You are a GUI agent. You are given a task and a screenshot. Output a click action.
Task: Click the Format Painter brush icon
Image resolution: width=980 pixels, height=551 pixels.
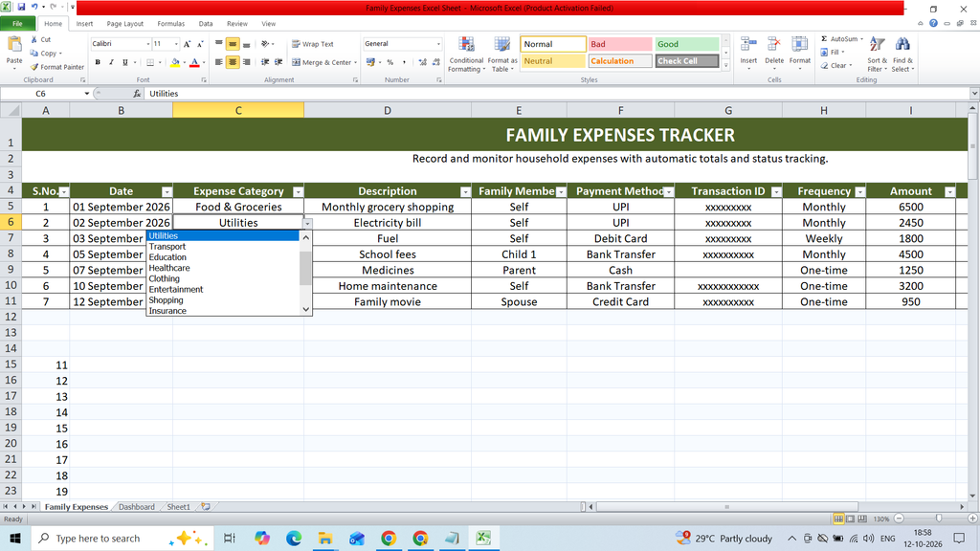tap(34, 67)
